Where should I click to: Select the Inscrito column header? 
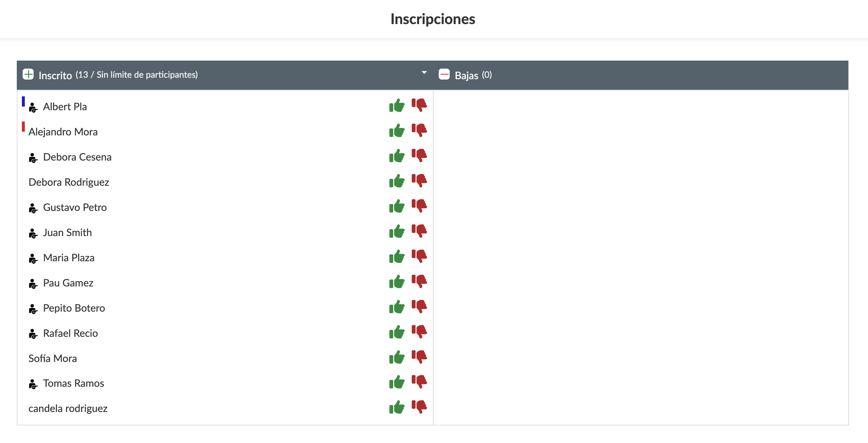(55, 76)
